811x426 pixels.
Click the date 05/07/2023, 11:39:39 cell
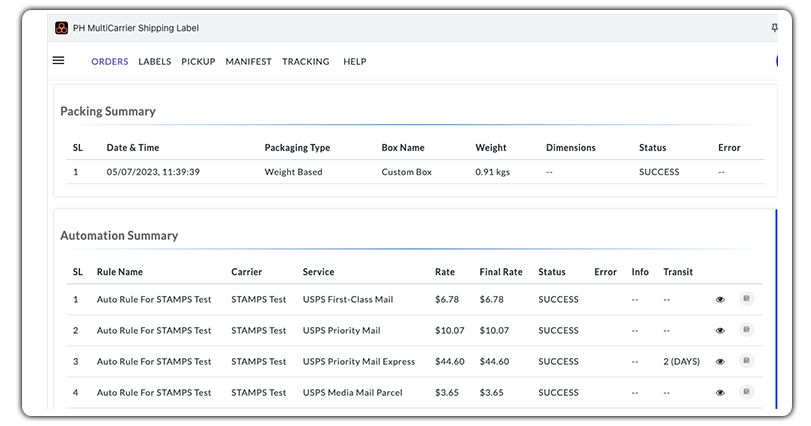click(x=153, y=172)
